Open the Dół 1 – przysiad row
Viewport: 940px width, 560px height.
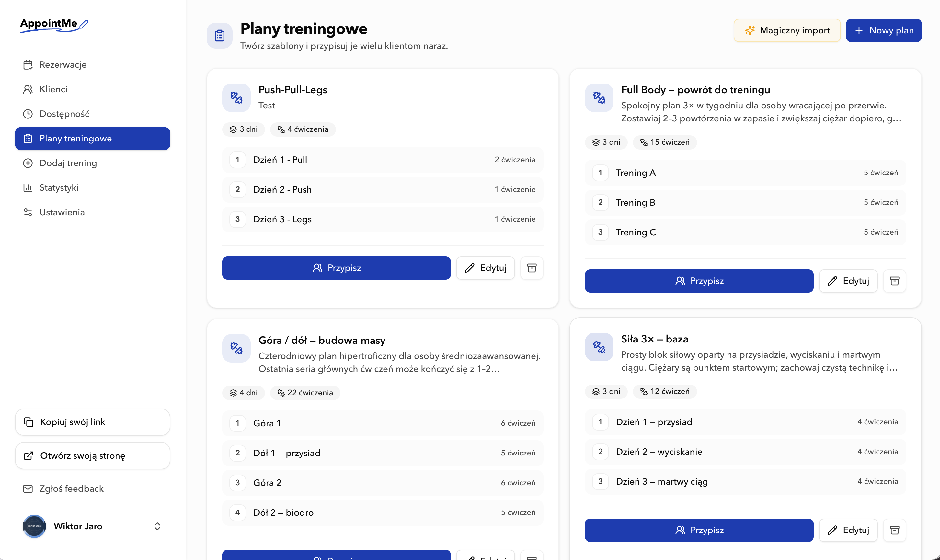click(383, 453)
